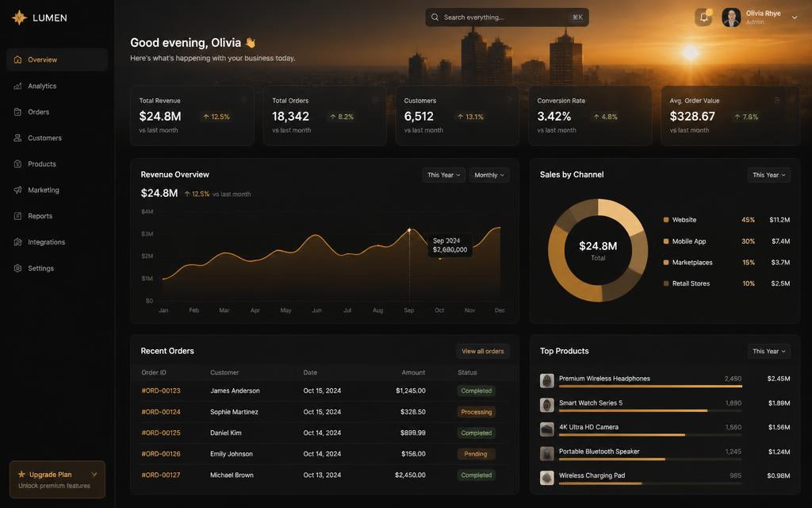Open Analytics from the sidebar

[57, 86]
